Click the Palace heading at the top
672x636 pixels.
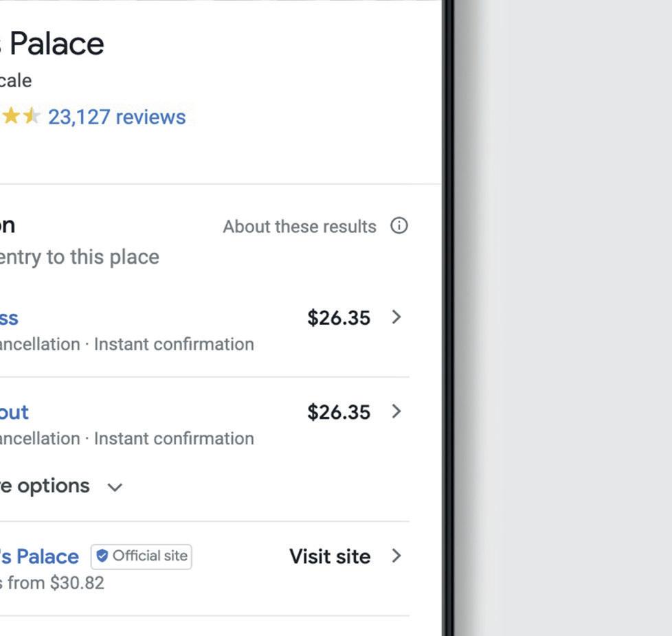point(55,45)
